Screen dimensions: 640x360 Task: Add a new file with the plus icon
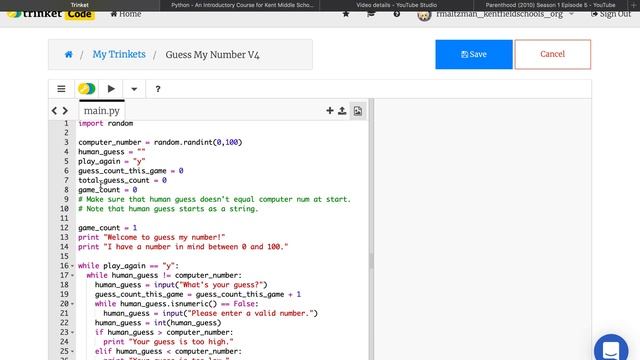coord(330,111)
